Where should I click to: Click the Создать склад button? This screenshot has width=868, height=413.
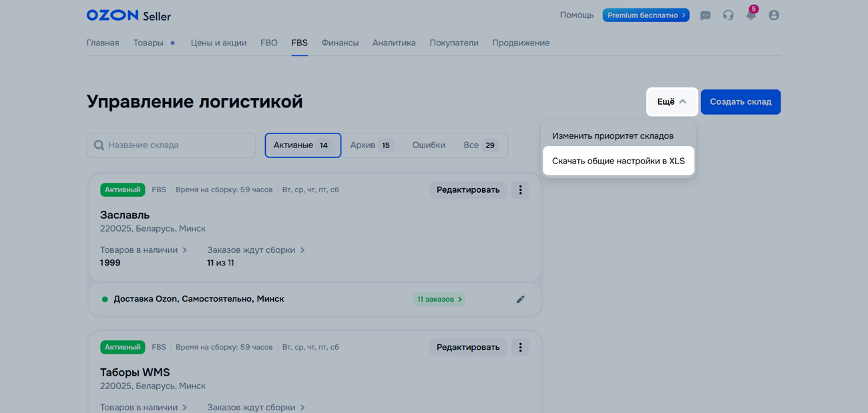[x=740, y=102]
